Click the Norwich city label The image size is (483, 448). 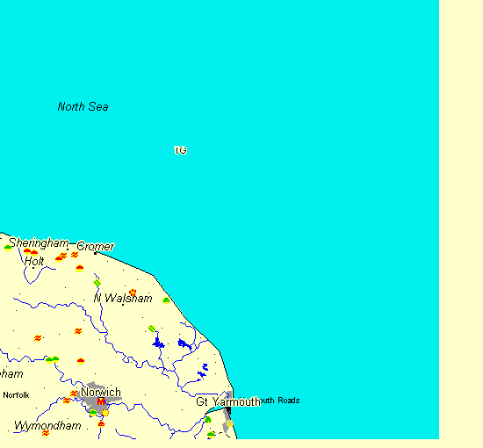[101, 393]
